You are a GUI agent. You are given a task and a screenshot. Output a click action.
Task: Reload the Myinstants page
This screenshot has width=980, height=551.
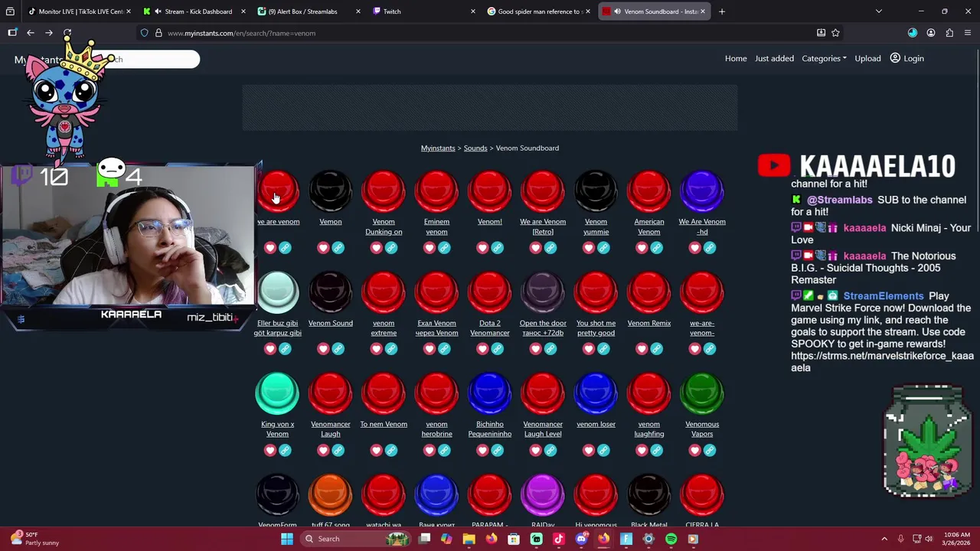pos(67,33)
